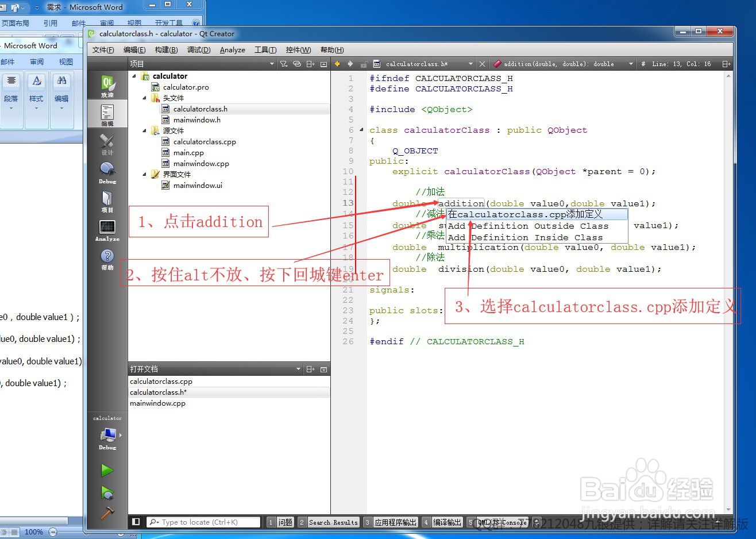756x539 pixels.
Task: Open the addition symbol dropdown
Action: click(x=631, y=64)
